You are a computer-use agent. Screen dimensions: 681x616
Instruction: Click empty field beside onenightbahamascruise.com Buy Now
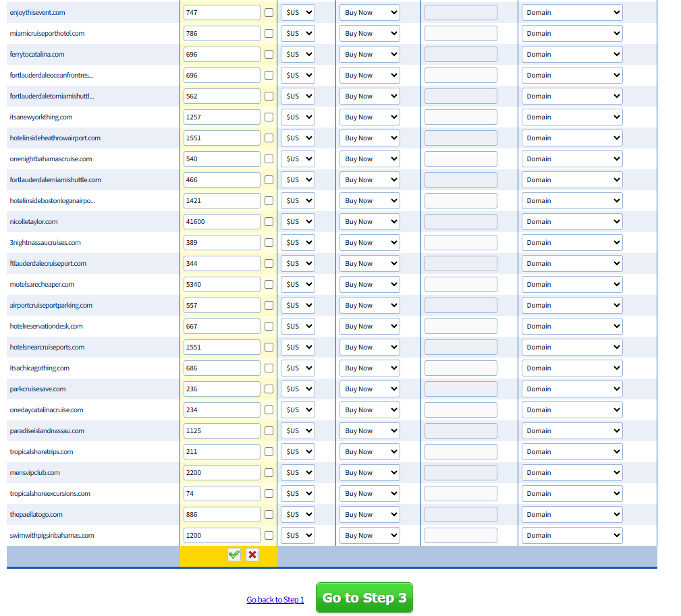[x=460, y=159]
